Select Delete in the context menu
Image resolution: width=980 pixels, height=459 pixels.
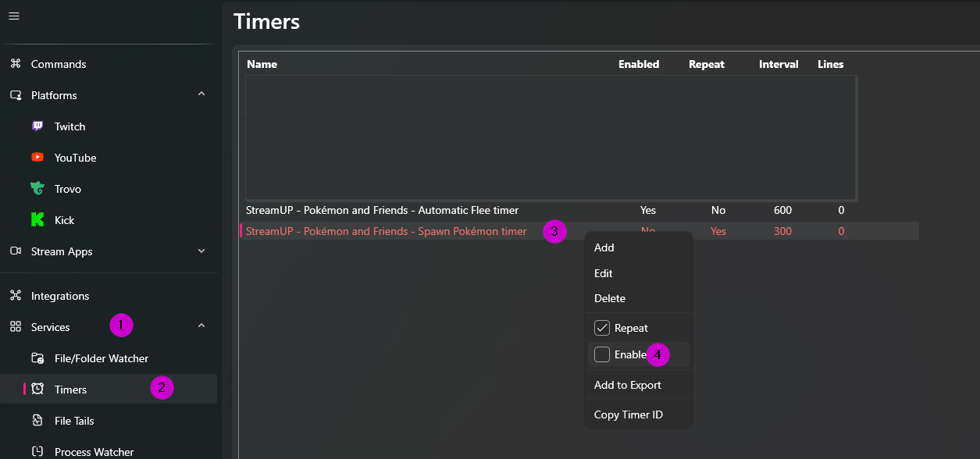pos(610,298)
